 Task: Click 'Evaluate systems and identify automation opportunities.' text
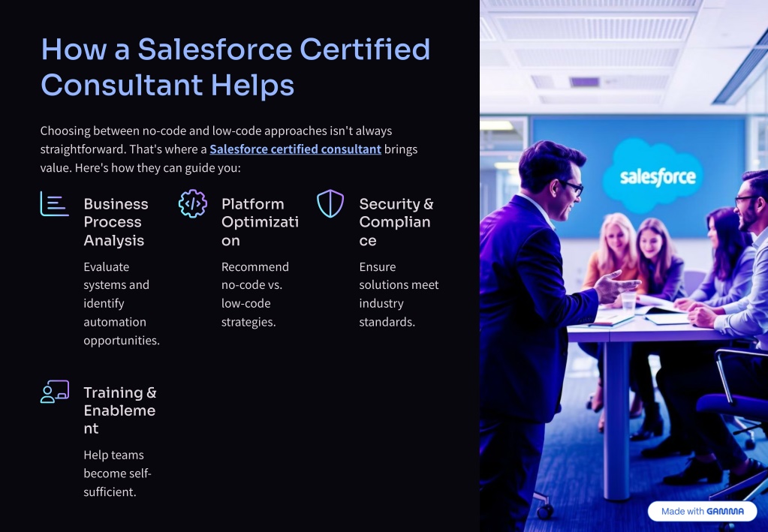click(x=122, y=303)
